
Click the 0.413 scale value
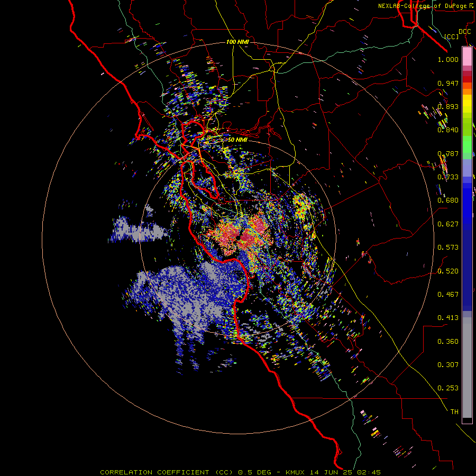(x=448, y=318)
